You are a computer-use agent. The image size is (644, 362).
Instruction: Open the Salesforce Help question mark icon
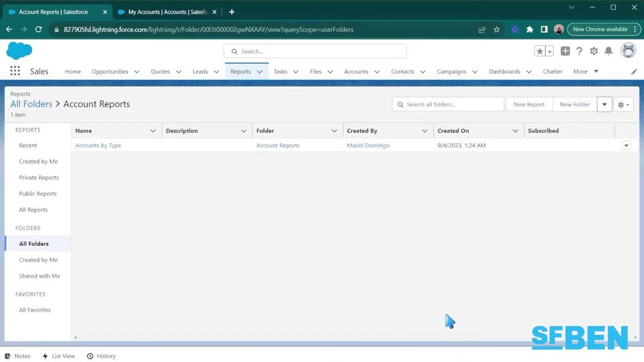[579, 51]
